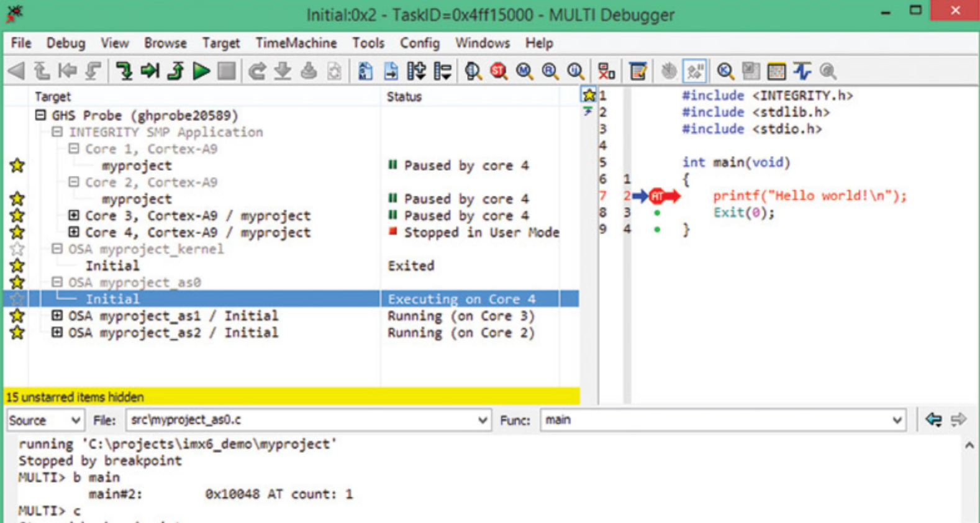This screenshot has height=523, width=980.
Task: Click the blue document with arrow icon
Action: pos(391,71)
